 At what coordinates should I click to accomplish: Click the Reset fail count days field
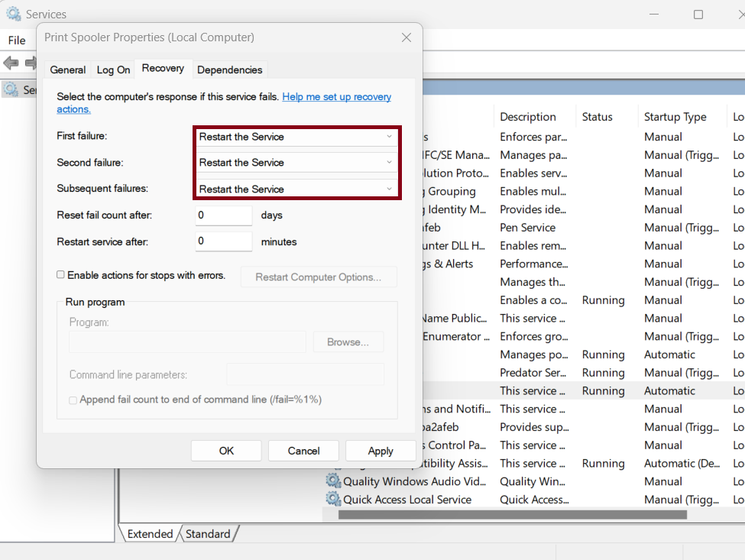click(x=223, y=215)
